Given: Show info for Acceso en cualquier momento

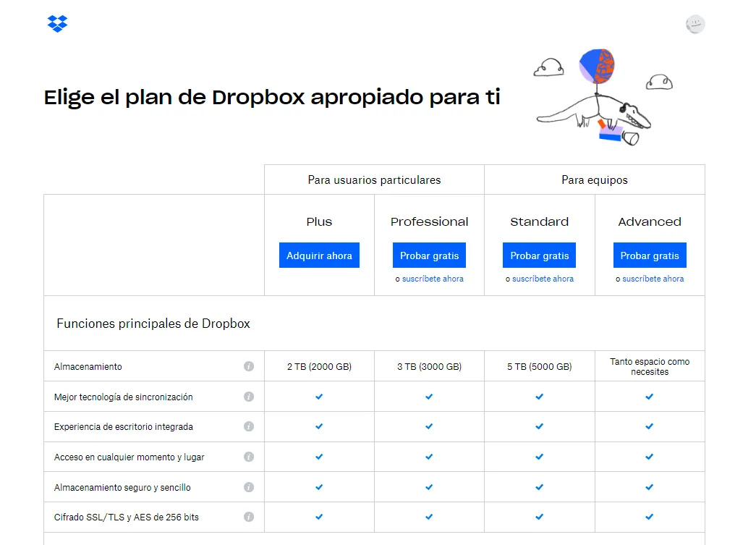Looking at the screenshot, I should coord(249,457).
